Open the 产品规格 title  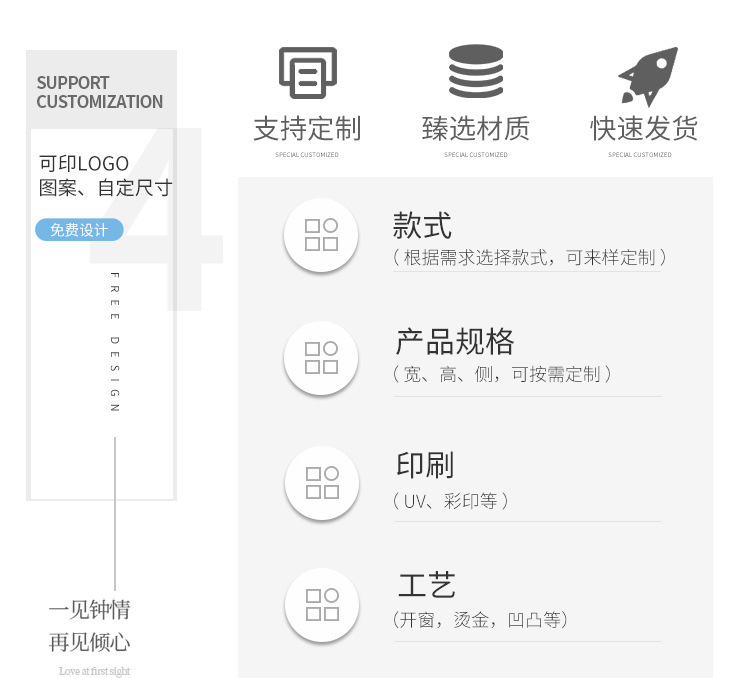(455, 342)
